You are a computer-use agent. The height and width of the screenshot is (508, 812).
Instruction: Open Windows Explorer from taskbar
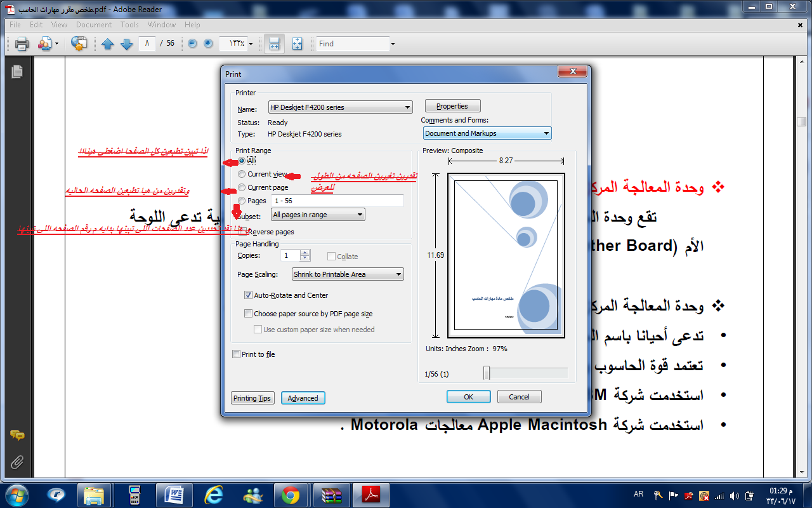tap(94, 494)
